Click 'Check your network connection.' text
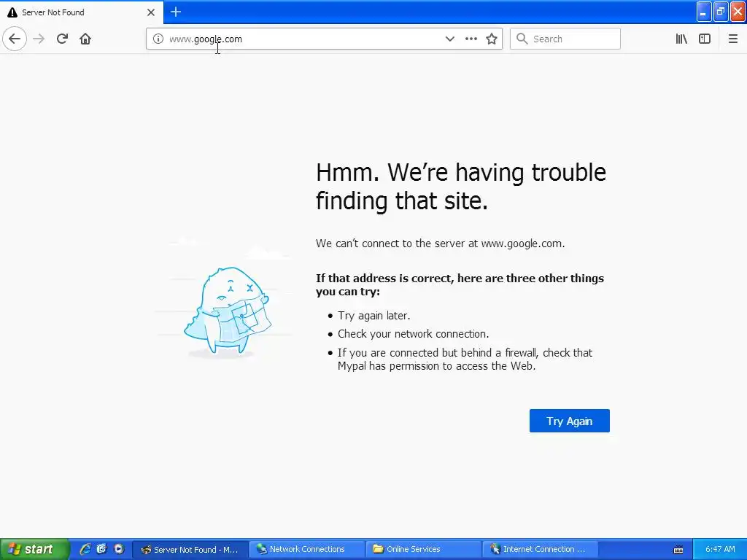The image size is (747, 560). (413, 334)
